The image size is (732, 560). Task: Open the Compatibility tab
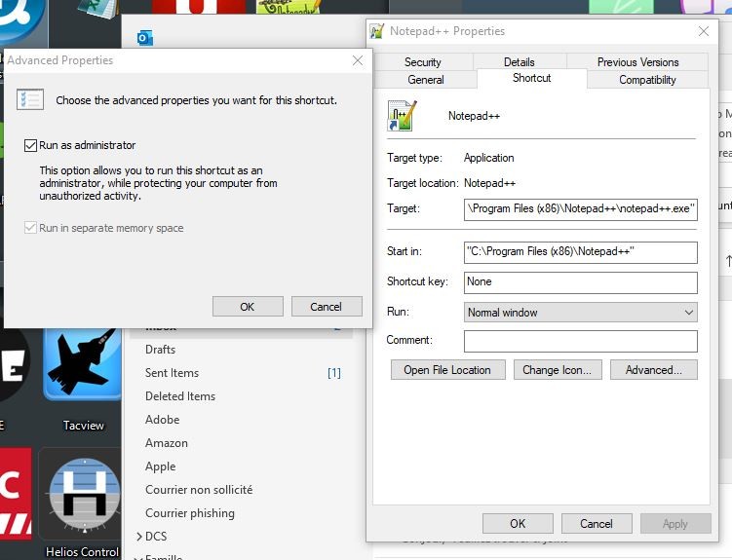(x=647, y=80)
